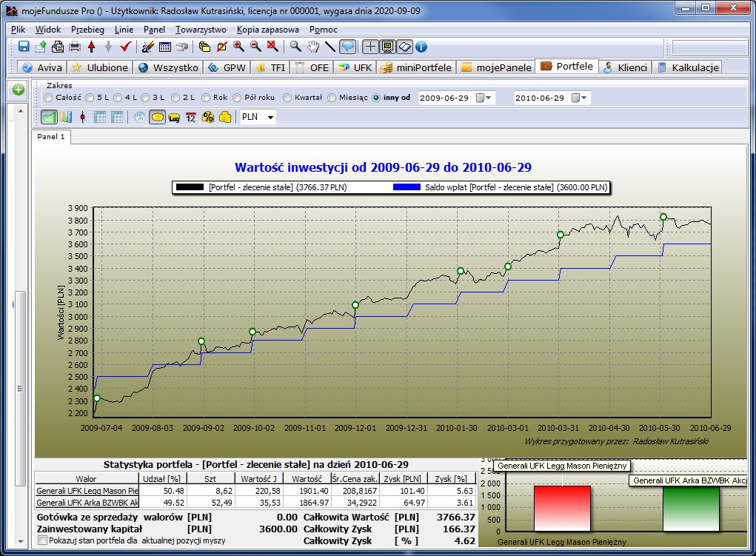Choose the Pół roku range option
Screen dimensions: 756x556
coord(238,98)
